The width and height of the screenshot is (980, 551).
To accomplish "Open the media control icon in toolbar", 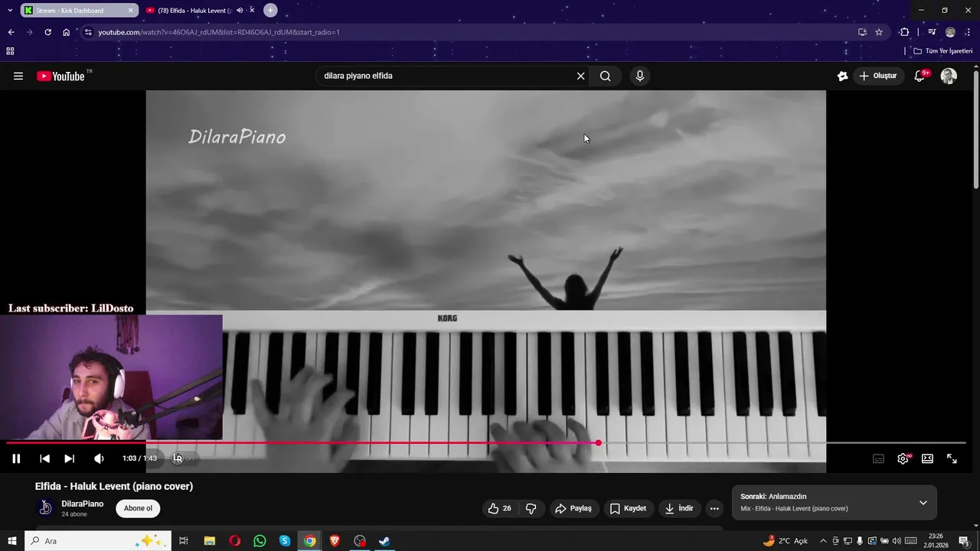I will coord(932,32).
